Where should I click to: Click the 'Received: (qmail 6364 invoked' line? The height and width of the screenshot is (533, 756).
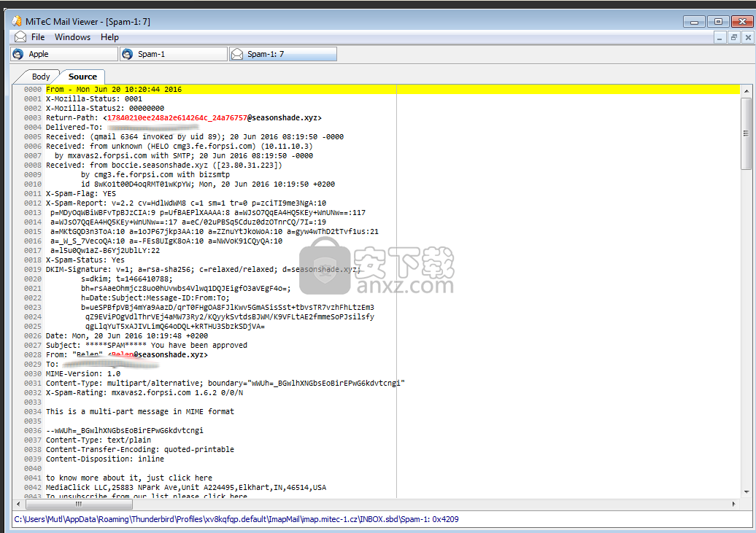click(195, 137)
